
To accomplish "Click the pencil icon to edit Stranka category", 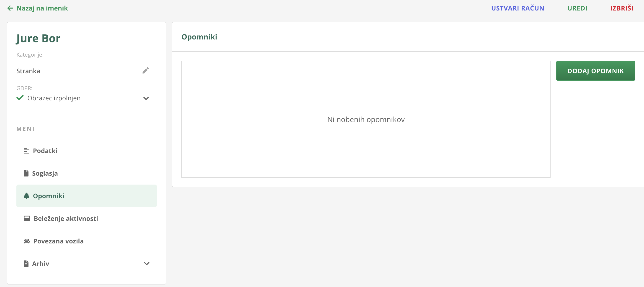I will 146,70.
